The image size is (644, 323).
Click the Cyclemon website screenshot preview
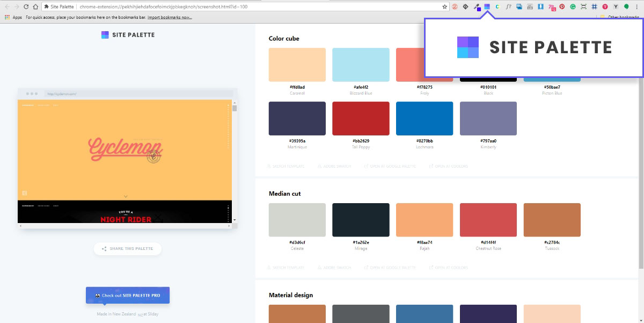click(125, 161)
